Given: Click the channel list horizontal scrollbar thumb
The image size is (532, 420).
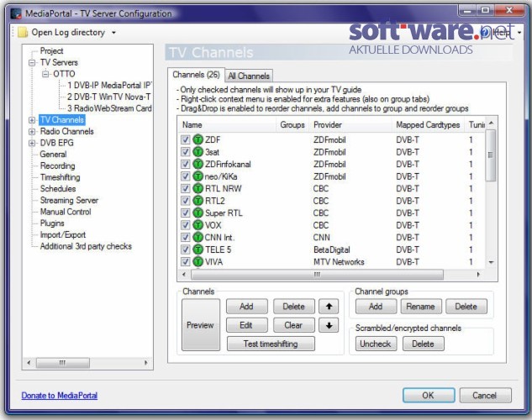Looking at the screenshot, I should click(317, 274).
